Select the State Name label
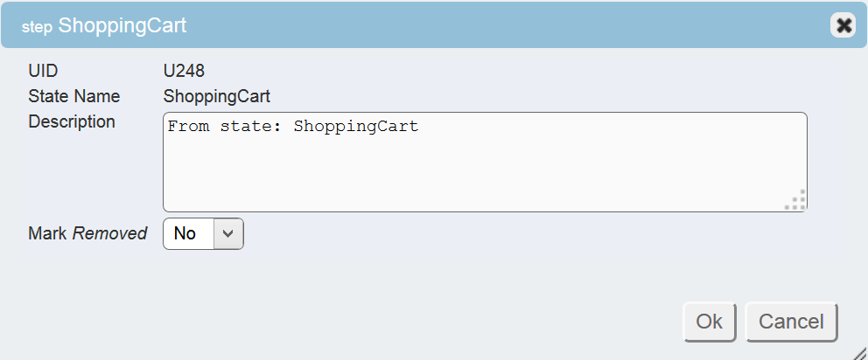This screenshot has width=868, height=360. (x=74, y=96)
